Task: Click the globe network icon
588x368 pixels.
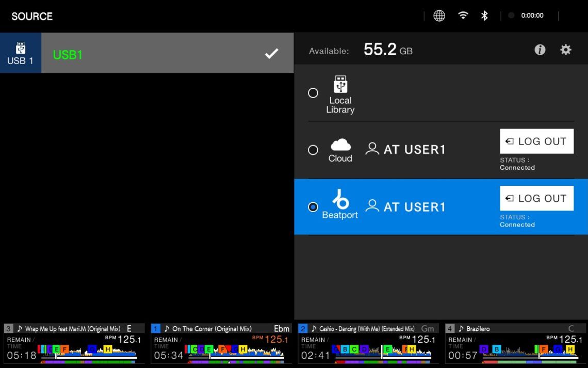Action: click(x=439, y=15)
